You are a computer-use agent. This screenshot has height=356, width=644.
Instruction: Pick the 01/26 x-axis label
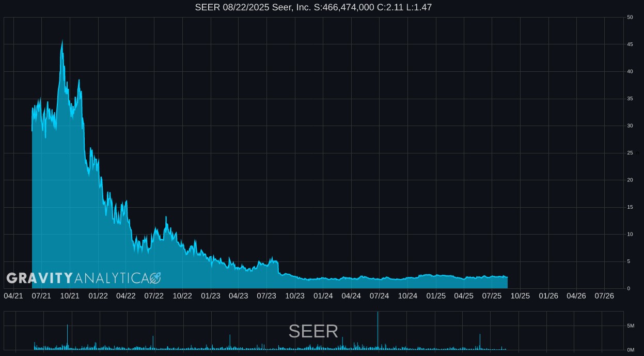tap(548, 296)
